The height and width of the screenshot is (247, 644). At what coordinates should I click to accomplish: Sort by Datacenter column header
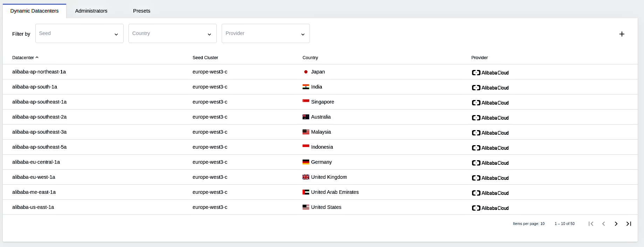point(23,58)
